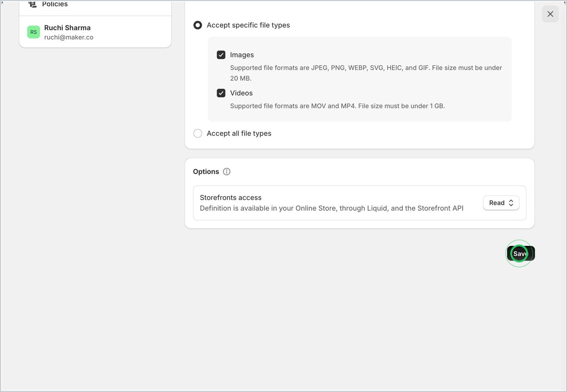The height and width of the screenshot is (392, 567).
Task: Open the Ruchi Sharma account entry
Action: 95,32
